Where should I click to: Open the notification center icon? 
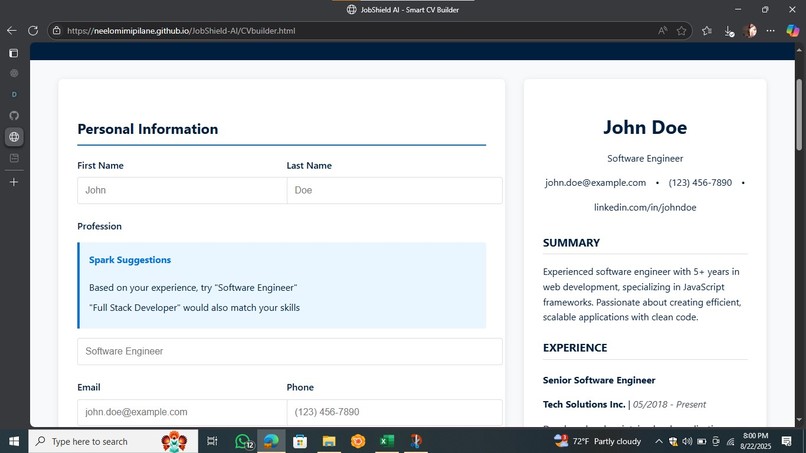[787, 441]
